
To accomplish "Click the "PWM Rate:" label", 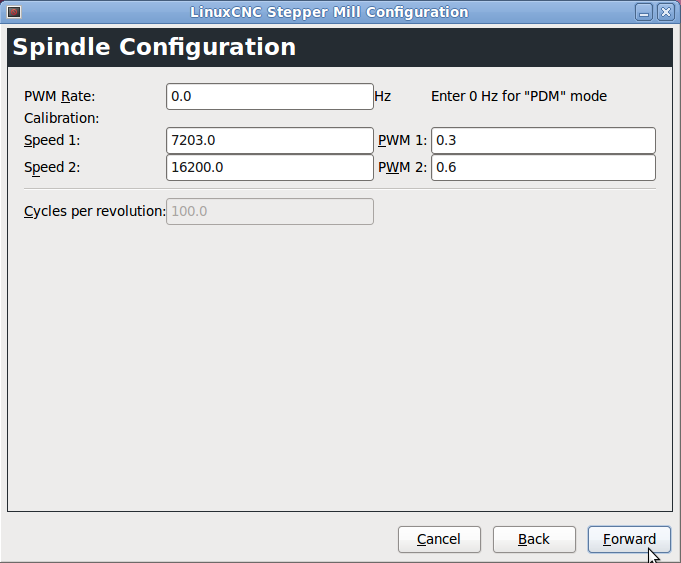I will [x=59, y=96].
